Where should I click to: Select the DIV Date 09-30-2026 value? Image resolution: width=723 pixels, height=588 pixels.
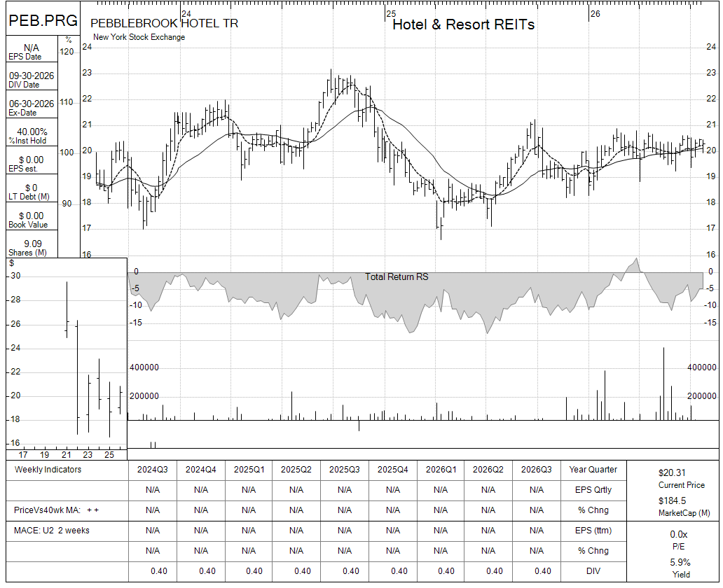click(32, 76)
